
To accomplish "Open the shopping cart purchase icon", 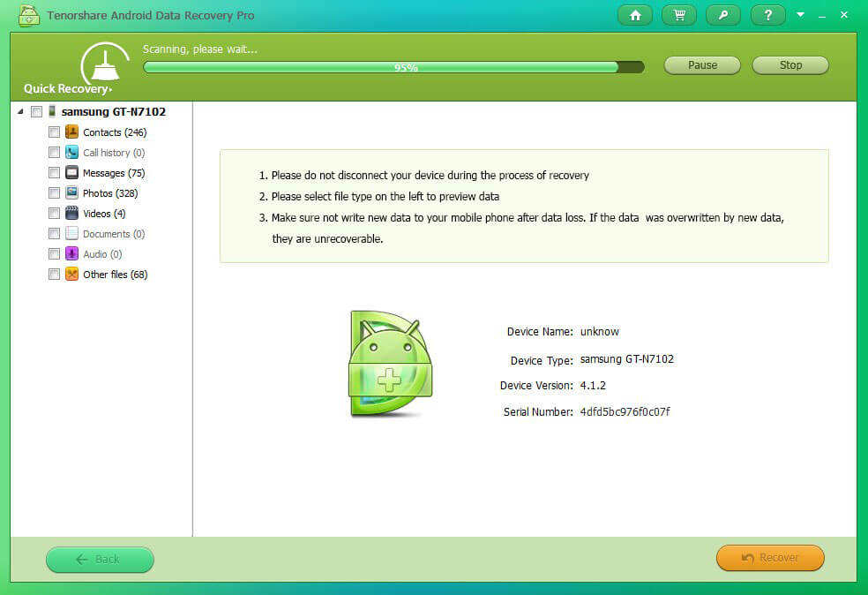I will click(x=679, y=16).
